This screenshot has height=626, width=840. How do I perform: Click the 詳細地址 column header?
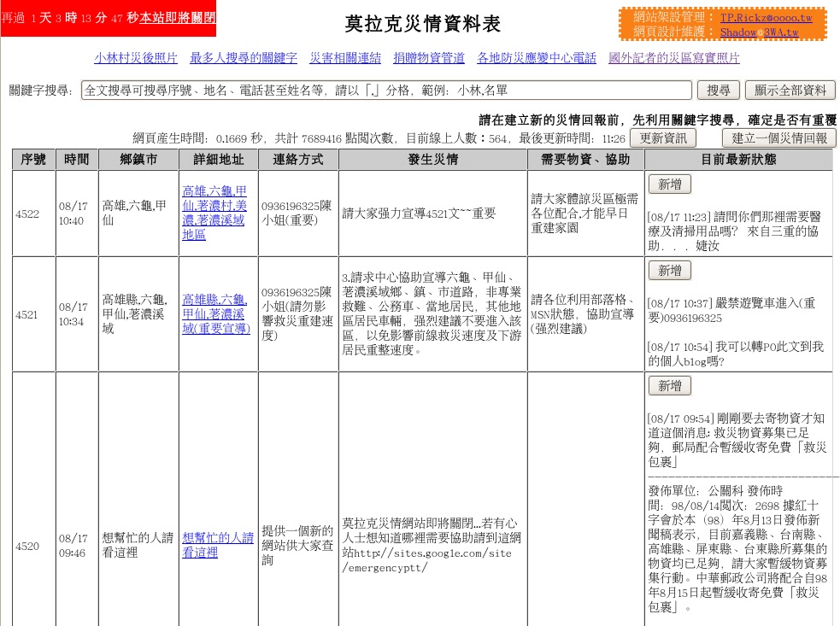pos(218,159)
